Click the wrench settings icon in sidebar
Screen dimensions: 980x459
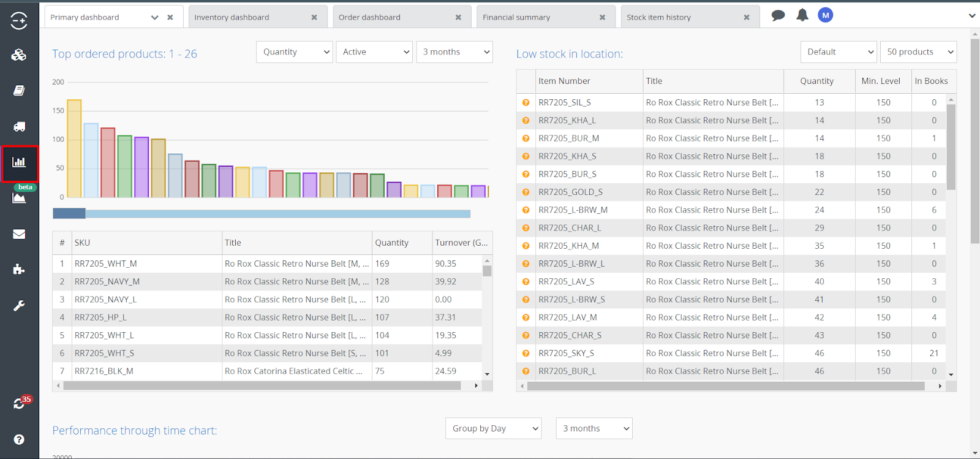point(19,306)
